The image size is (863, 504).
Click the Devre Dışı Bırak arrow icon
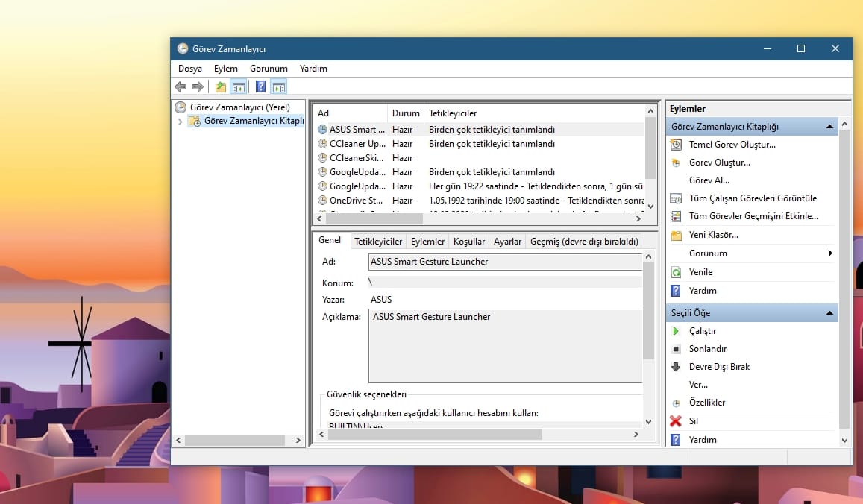(x=676, y=367)
